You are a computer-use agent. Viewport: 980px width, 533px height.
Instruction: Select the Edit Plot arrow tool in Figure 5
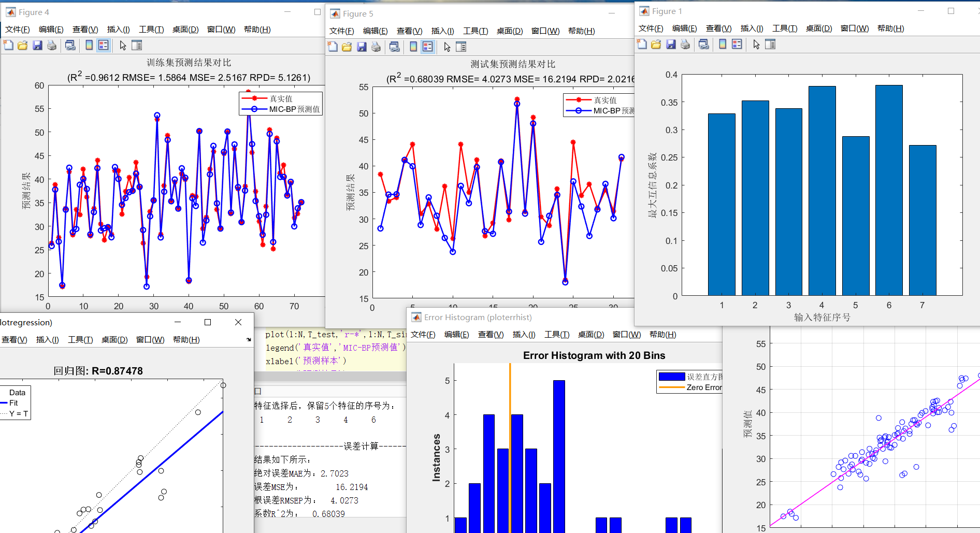pyautogui.click(x=446, y=47)
